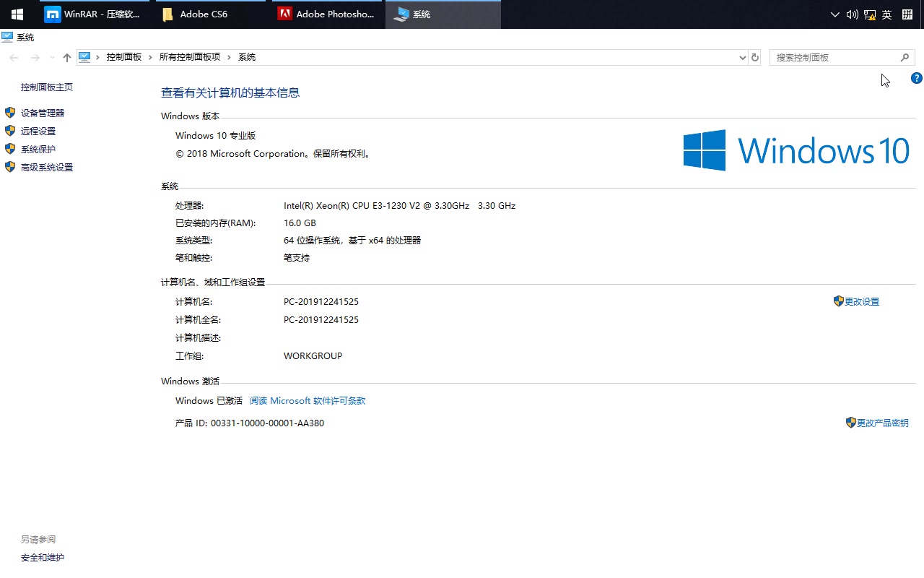Click heading 查看有关计算机的基本信息
Screen dimensions: 924x578
tap(230, 92)
